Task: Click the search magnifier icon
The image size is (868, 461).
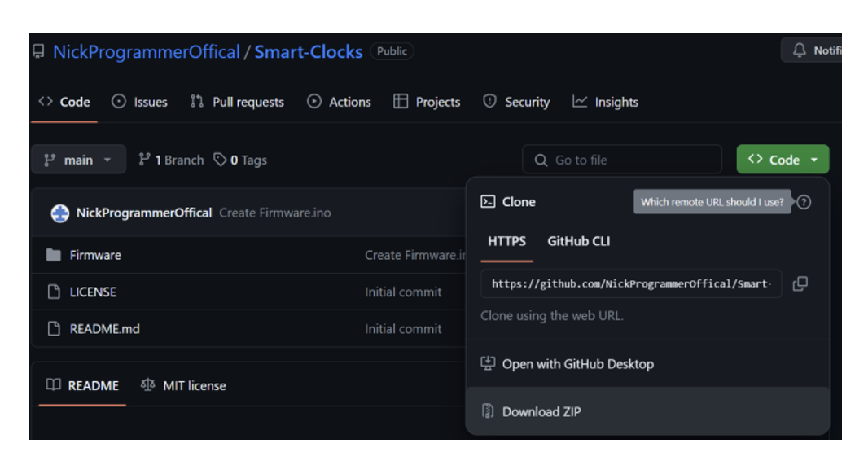Action: [x=541, y=160]
